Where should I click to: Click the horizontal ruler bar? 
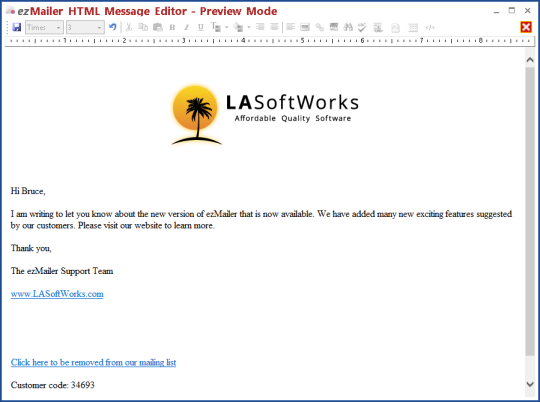tap(270, 41)
